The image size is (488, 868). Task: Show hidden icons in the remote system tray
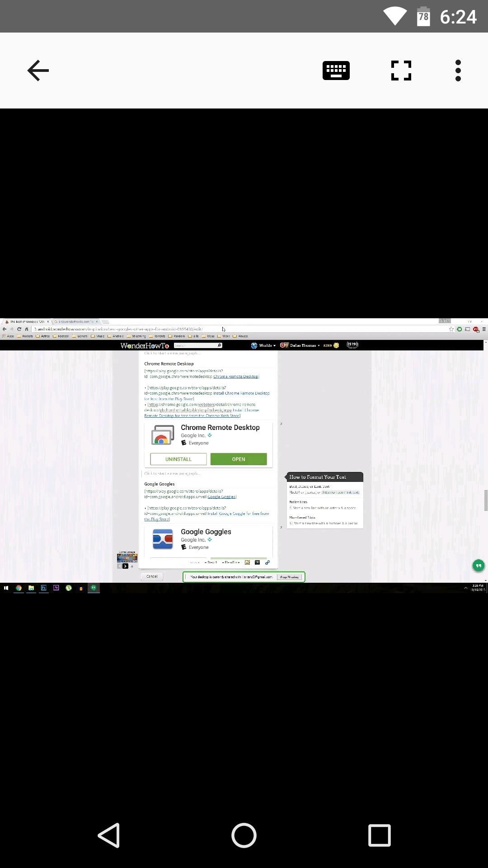[x=465, y=588]
